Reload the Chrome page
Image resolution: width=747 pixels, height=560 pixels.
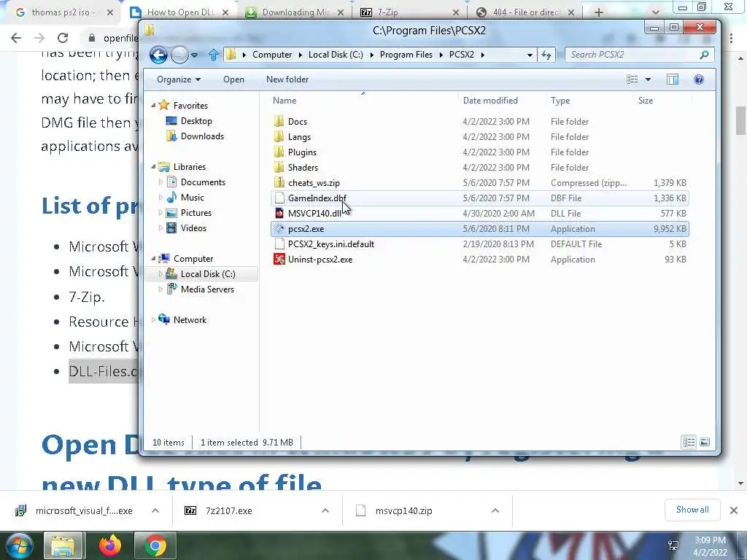click(63, 38)
